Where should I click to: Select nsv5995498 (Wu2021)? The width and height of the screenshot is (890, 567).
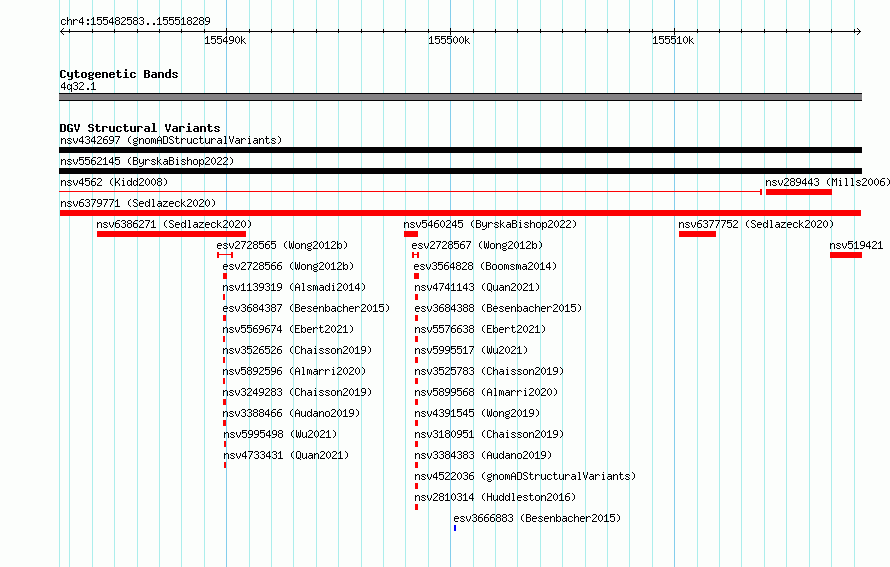[x=280, y=434]
